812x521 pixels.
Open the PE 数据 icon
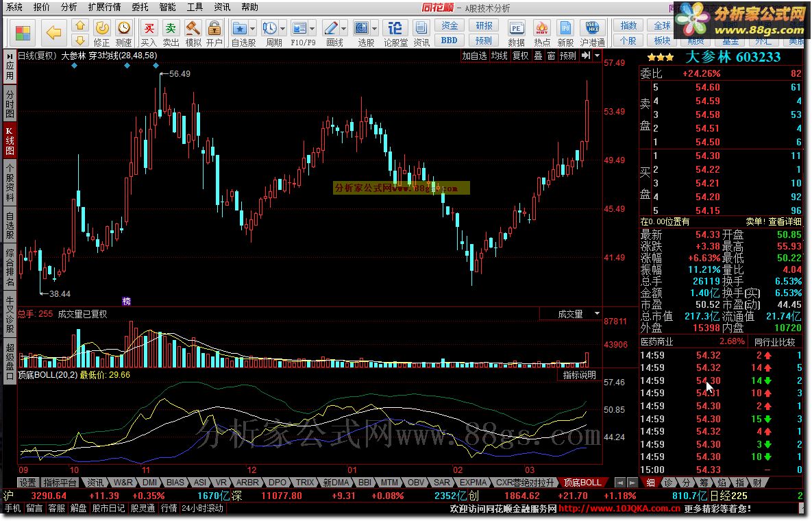coord(516,28)
